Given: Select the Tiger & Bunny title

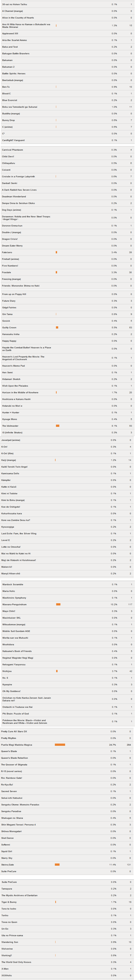Looking at the screenshot, I should [x=9, y=902].
